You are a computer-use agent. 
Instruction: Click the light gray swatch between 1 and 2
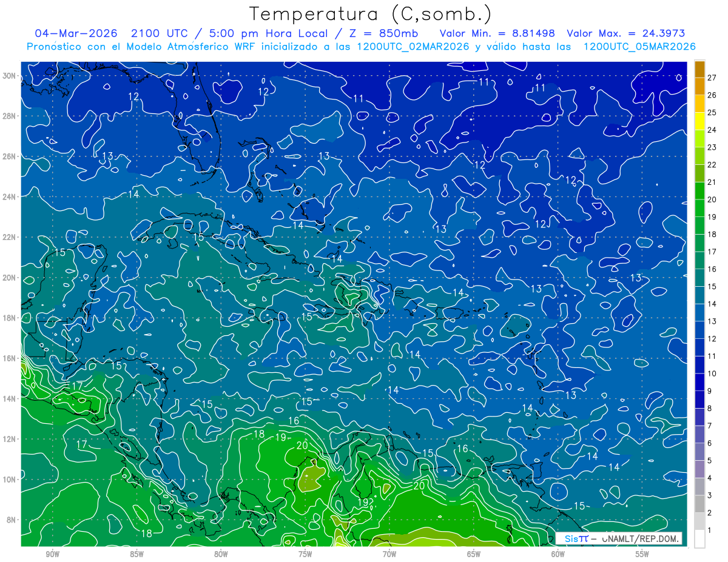[x=699, y=521]
